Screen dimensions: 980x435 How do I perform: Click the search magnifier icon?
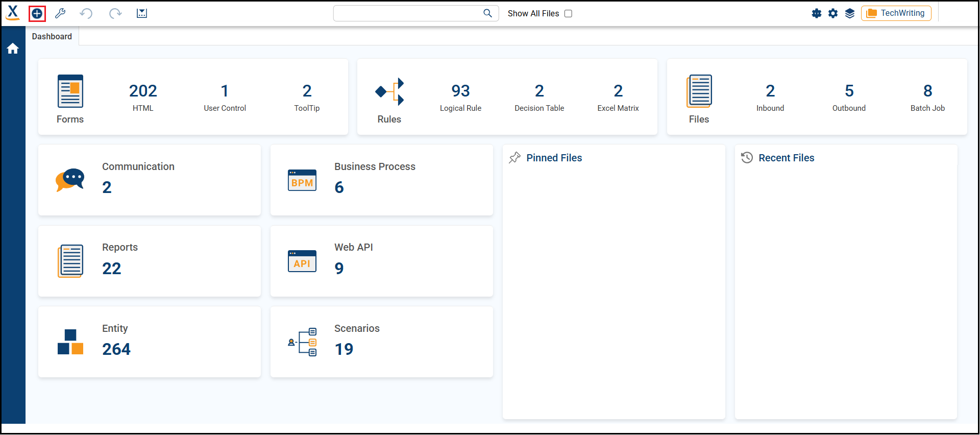(x=488, y=13)
